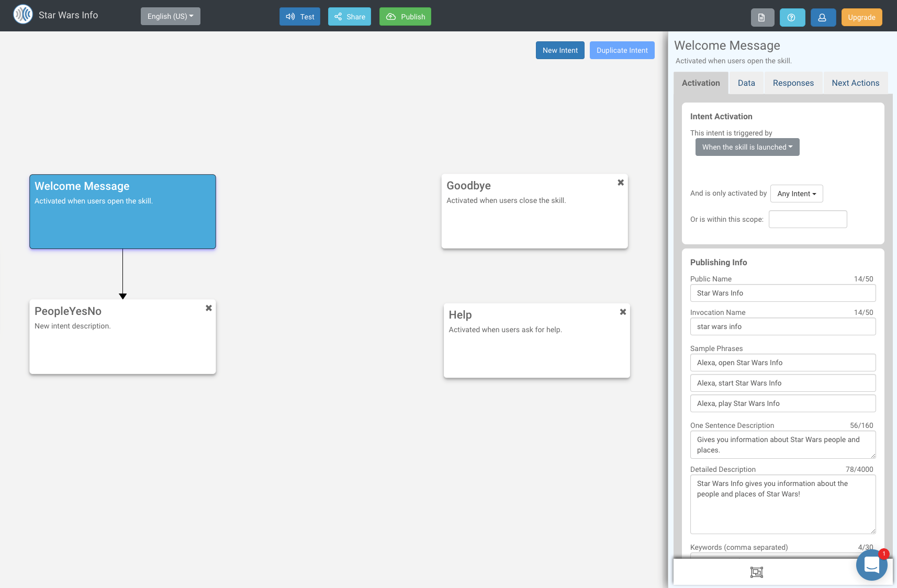Image resolution: width=897 pixels, height=588 pixels.
Task: Click the Upgrade button
Action: (861, 17)
